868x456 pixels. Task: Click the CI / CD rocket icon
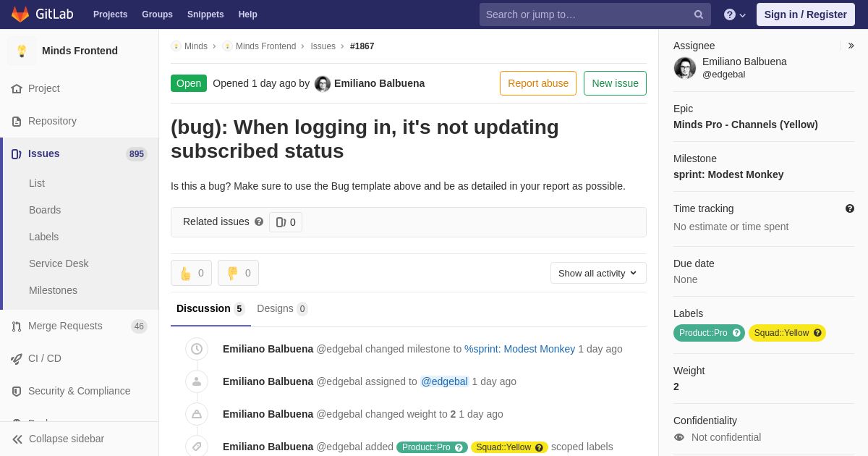[17, 358]
